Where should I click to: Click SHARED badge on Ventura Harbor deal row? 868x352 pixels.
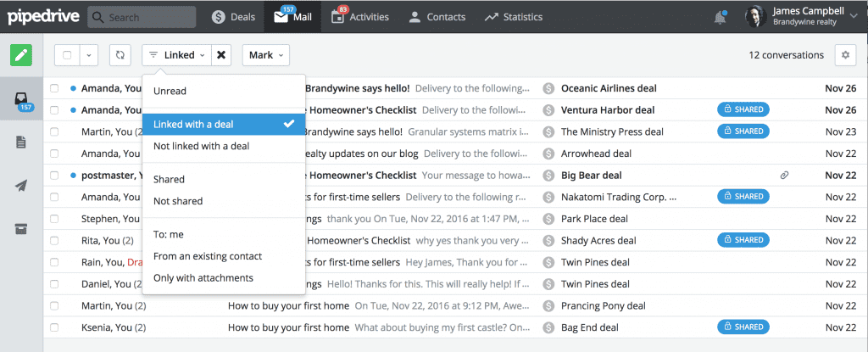[743, 109]
